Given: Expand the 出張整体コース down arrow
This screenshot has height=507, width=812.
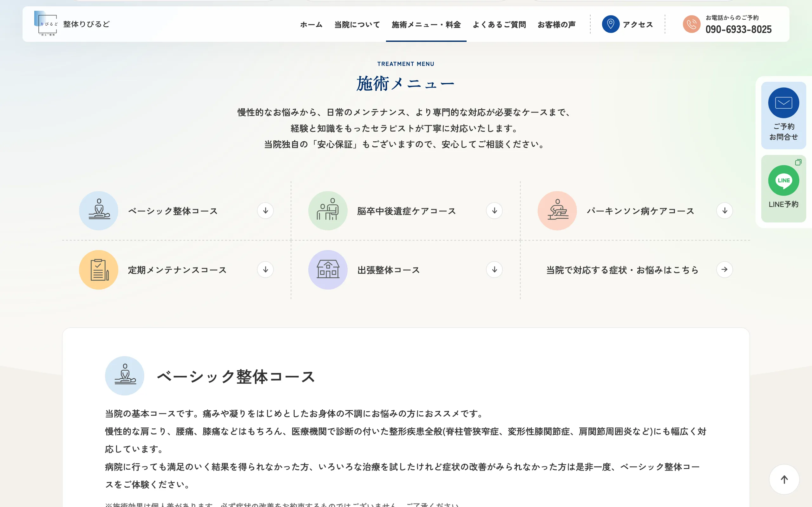Looking at the screenshot, I should click(x=494, y=270).
